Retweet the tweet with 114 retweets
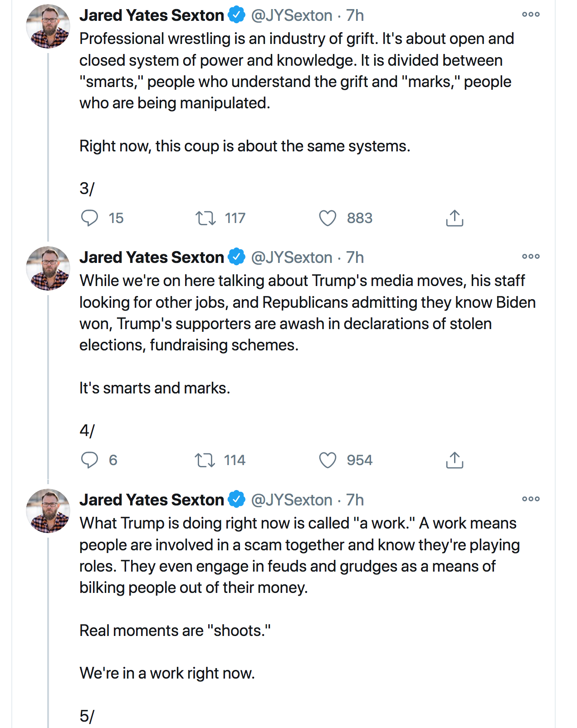Screen dimensions: 577x728 (x=205, y=460)
